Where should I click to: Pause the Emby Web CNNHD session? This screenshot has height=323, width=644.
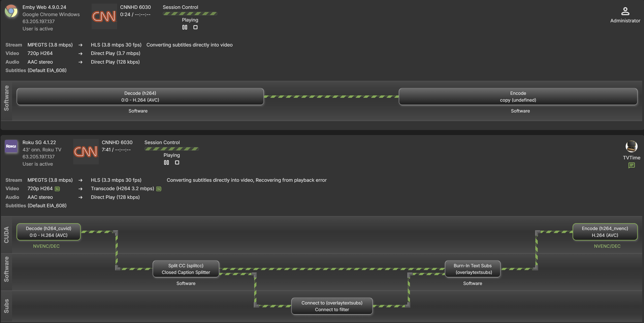click(185, 27)
